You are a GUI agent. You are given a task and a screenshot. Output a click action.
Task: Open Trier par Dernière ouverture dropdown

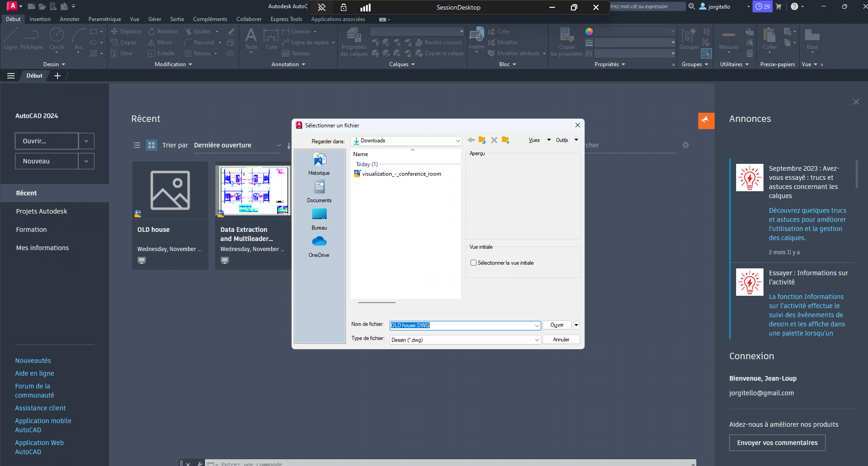pos(237,145)
